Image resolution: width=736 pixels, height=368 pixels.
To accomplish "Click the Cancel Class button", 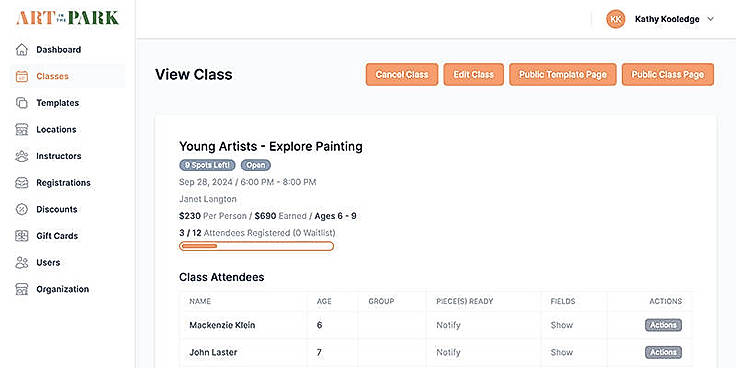I will pyautogui.click(x=402, y=75).
